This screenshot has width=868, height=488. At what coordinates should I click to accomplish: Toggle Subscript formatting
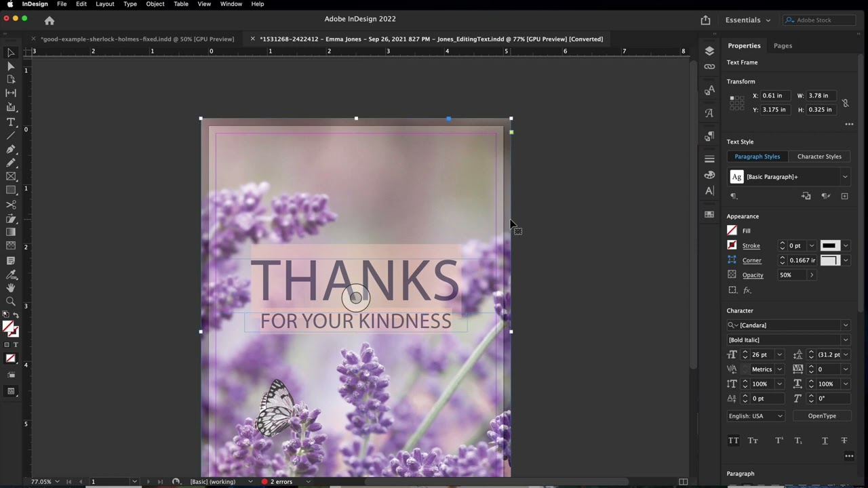click(798, 441)
